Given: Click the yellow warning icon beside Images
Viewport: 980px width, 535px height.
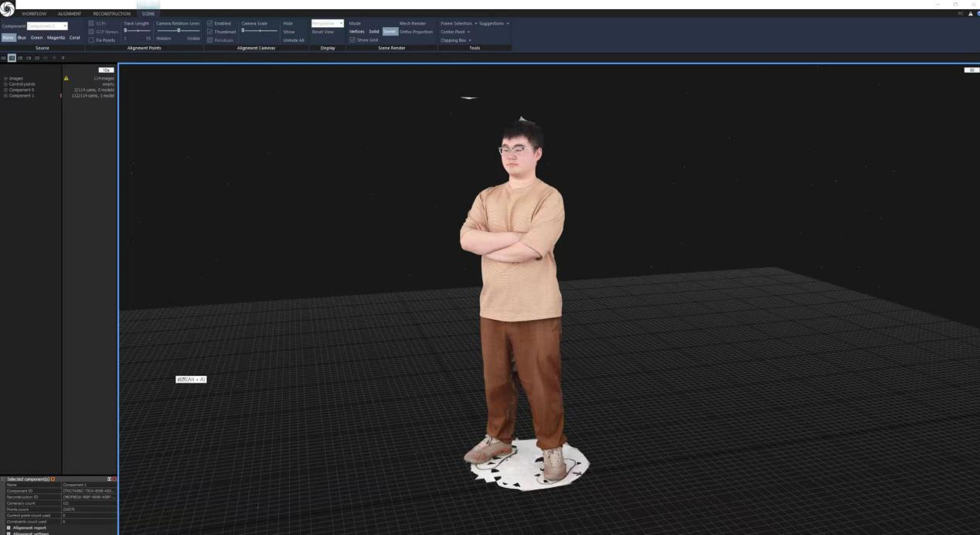Looking at the screenshot, I should pyautogui.click(x=66, y=78).
